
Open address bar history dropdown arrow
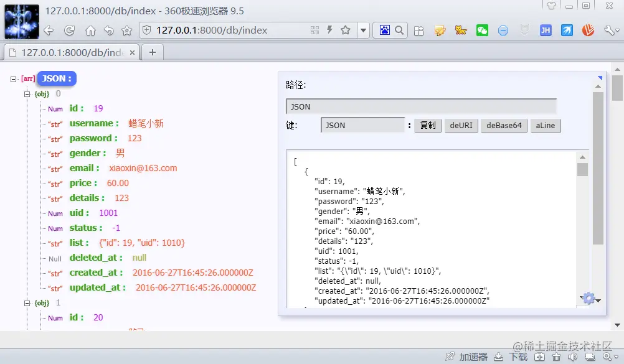click(x=363, y=30)
